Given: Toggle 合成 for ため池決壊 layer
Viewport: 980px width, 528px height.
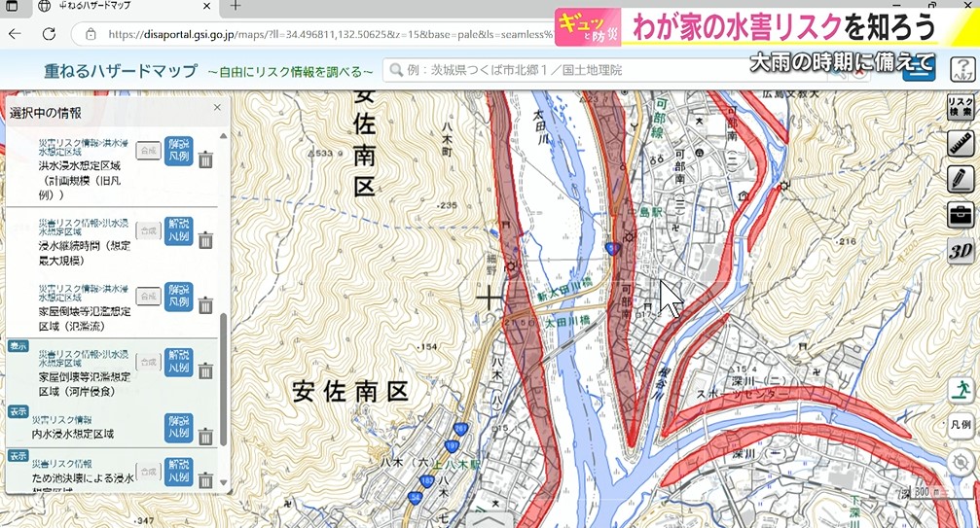Looking at the screenshot, I should pos(149,472).
